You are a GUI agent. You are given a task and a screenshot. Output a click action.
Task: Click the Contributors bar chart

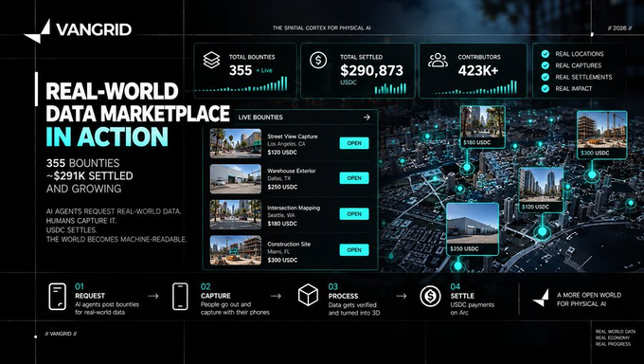click(476, 87)
